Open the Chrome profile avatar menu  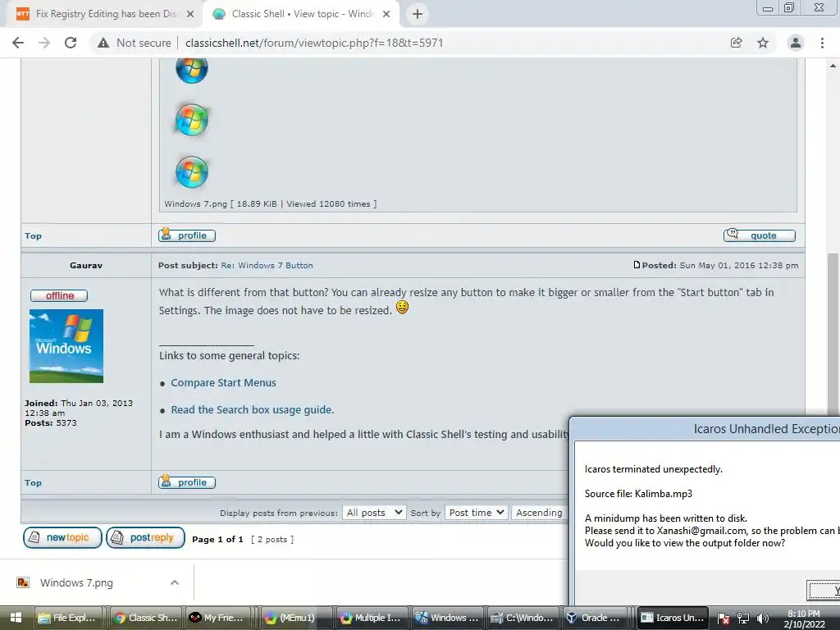(x=796, y=43)
